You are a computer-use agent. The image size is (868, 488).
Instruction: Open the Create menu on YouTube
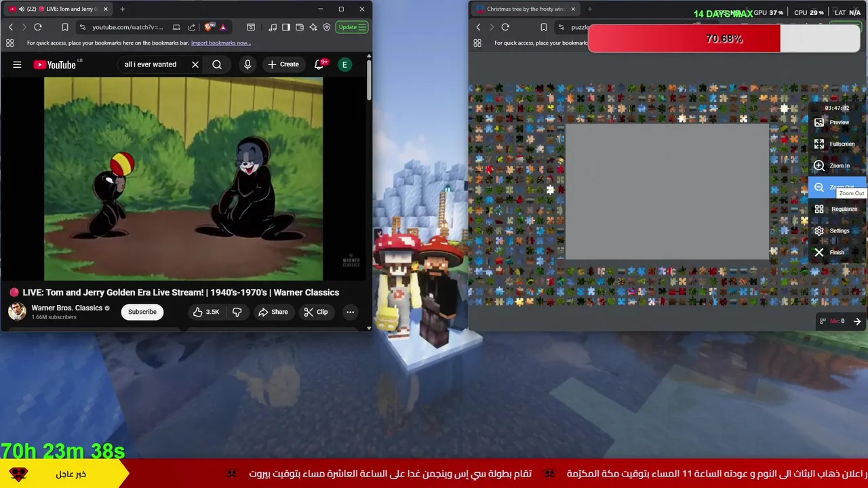click(283, 64)
